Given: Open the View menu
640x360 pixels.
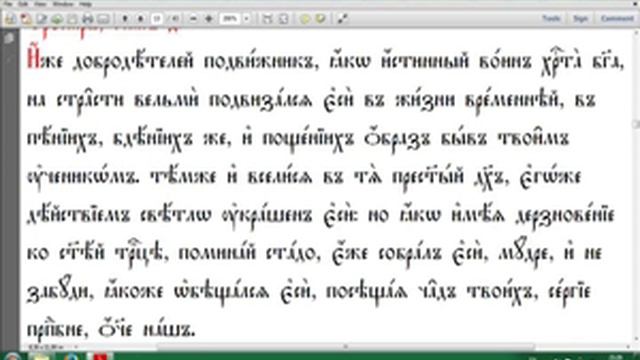Looking at the screenshot, I should click(x=40, y=4).
